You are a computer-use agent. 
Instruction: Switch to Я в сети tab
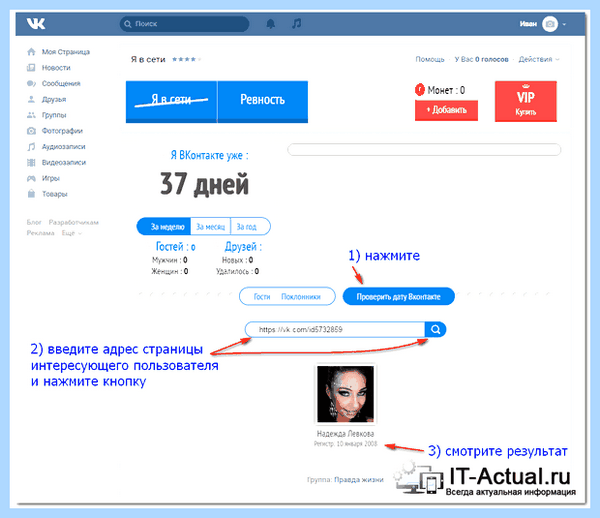pyautogui.click(x=171, y=101)
